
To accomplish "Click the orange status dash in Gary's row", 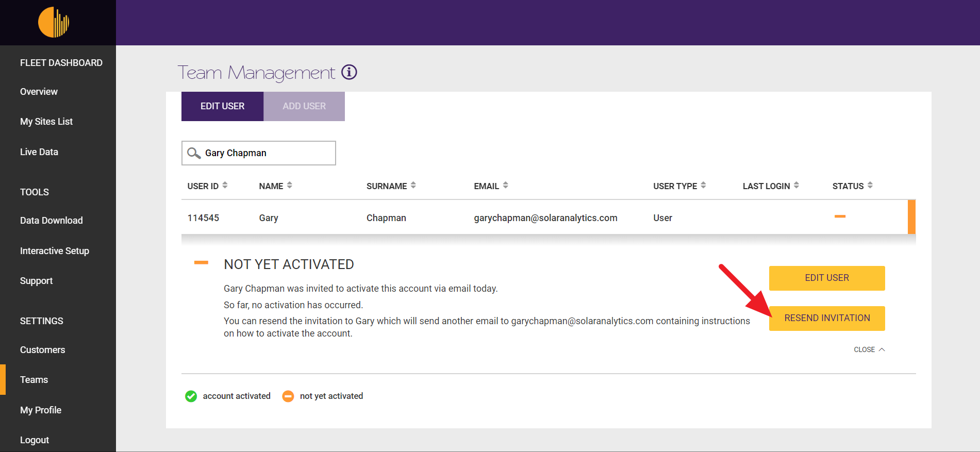I will (x=840, y=216).
